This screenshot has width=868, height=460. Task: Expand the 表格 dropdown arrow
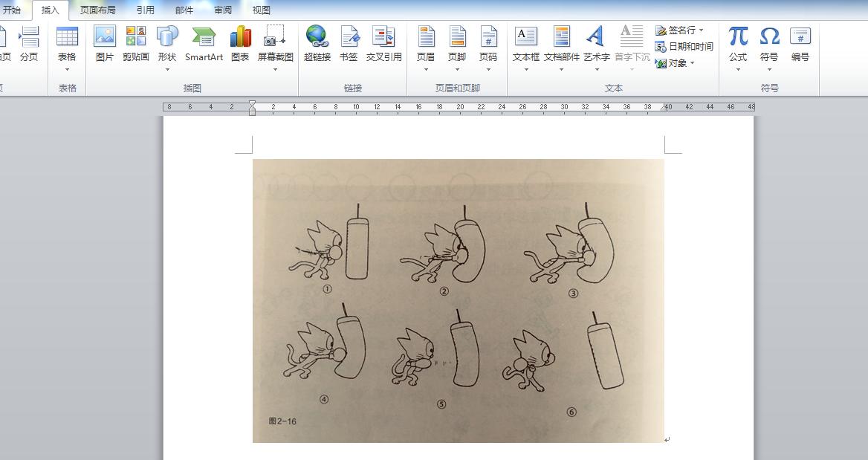point(67,70)
